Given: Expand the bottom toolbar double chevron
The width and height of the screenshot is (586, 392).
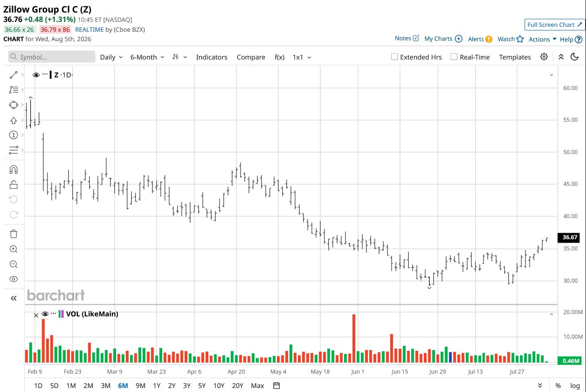Looking at the screenshot, I should pos(540,385).
